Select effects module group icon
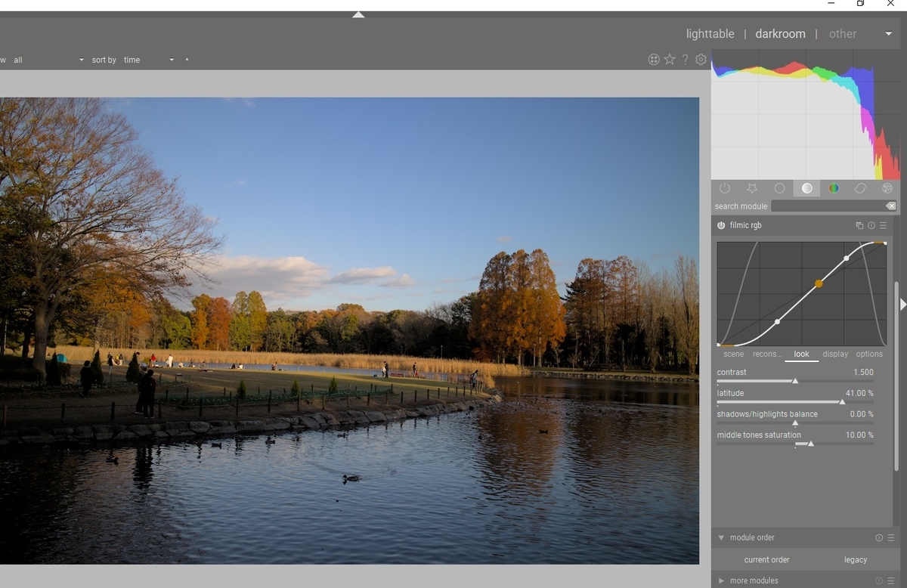 pyautogui.click(x=887, y=188)
